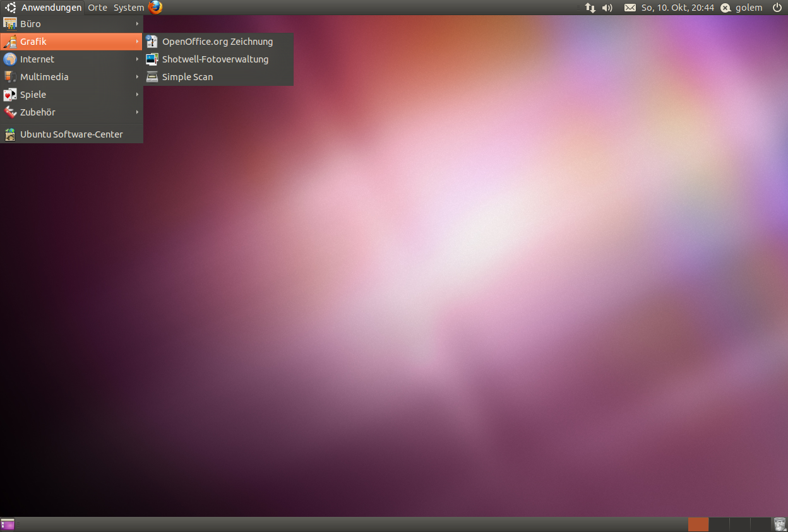The width and height of the screenshot is (788, 532).
Task: Expand the Zubehör submenu arrow
Action: click(x=137, y=112)
